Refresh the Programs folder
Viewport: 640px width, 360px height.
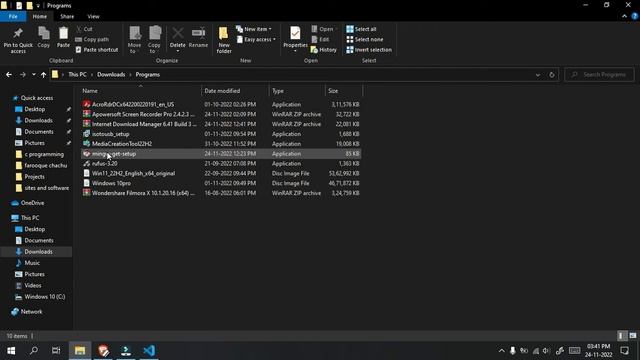(551, 75)
